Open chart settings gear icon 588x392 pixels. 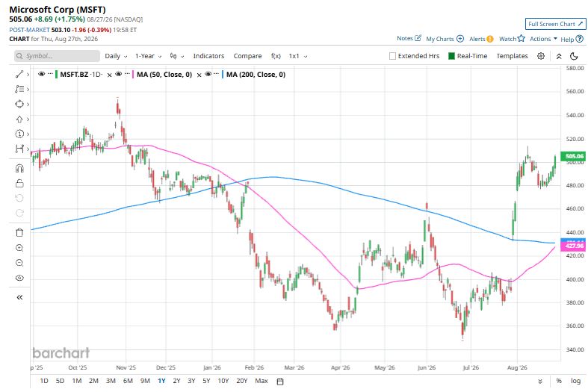pos(541,56)
